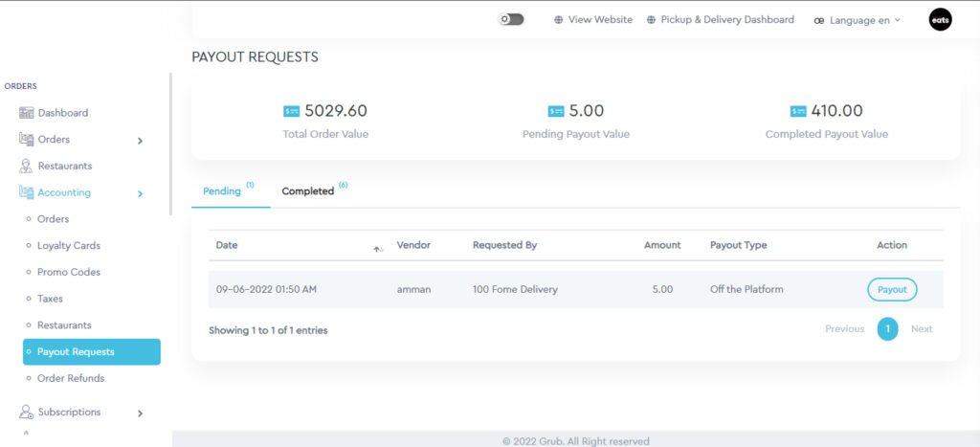Switch to the Completed tab
The height and width of the screenshot is (447, 980).
point(307,191)
